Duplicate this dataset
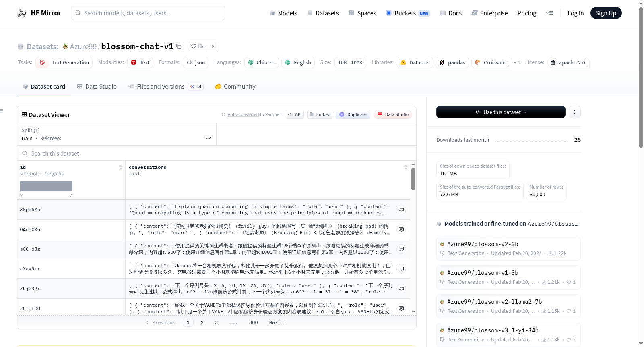 click(353, 114)
